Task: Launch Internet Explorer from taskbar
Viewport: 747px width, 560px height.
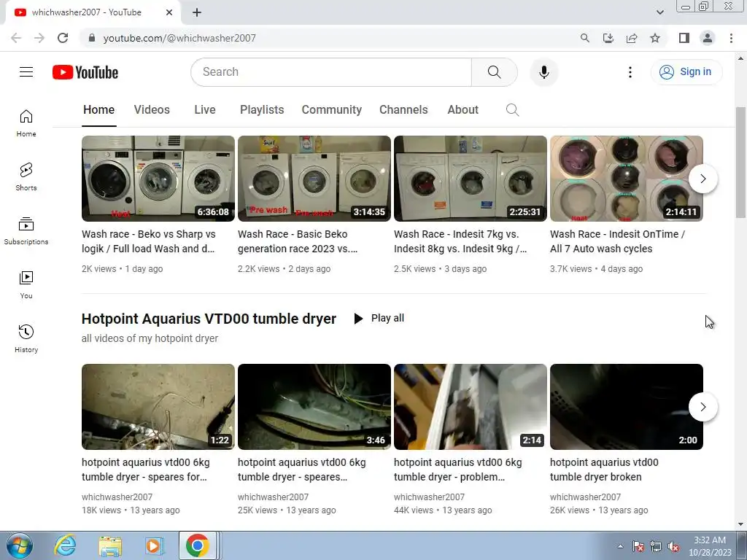Action: point(65,545)
